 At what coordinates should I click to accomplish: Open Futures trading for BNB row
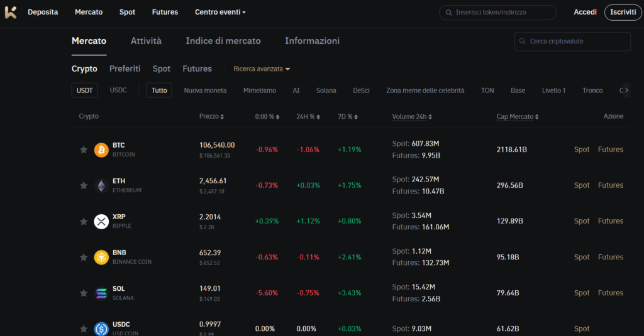click(611, 257)
